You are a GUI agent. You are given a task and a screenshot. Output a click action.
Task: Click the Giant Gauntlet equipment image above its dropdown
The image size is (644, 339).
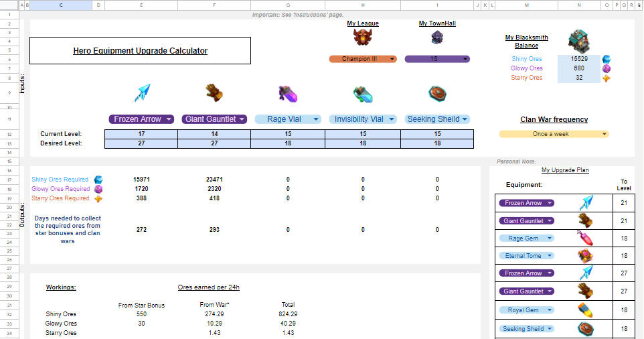pyautogui.click(x=214, y=93)
